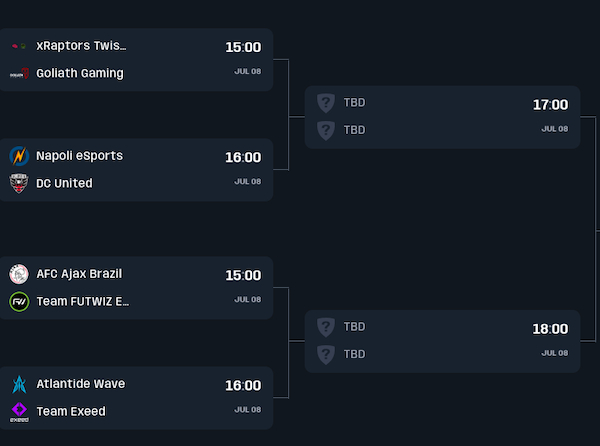
Task: Click the Napoli eSports lightning logo
Action: point(19,156)
